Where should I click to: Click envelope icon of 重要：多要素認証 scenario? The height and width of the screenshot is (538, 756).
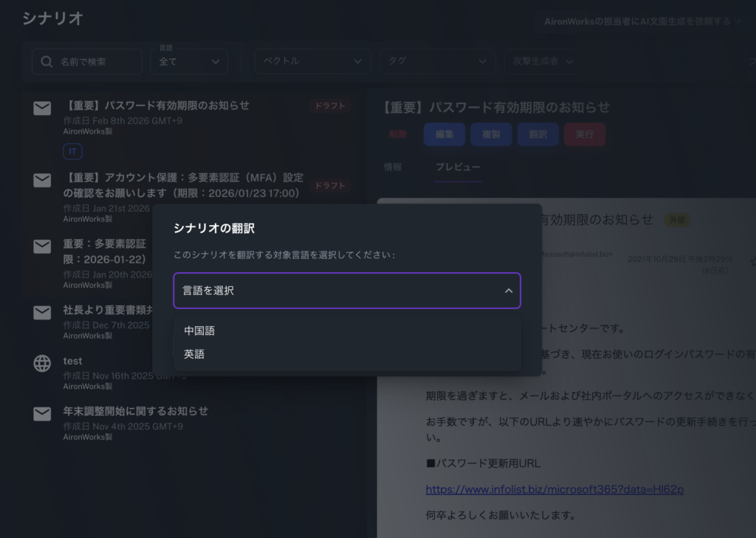[42, 246]
